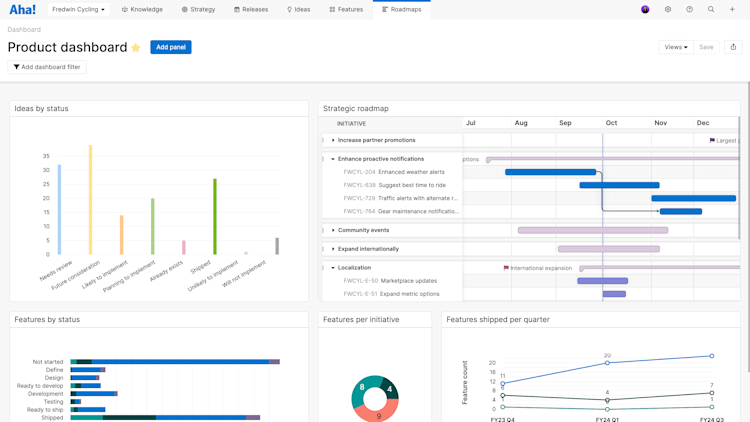Click the Aha! logo
This screenshot has width=750, height=422.
tap(22, 10)
